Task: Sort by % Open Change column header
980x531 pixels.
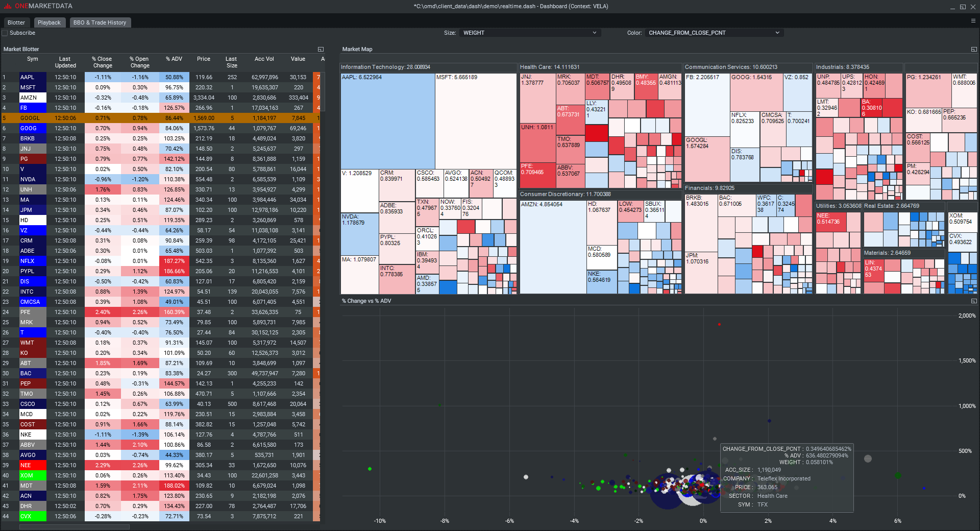Action: [x=140, y=62]
